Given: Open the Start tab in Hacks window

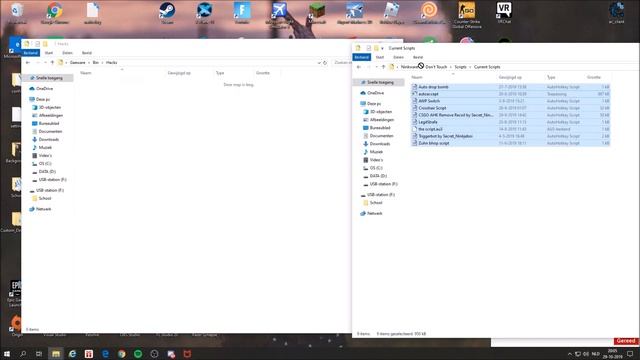Looking at the screenshot, I should coord(49,53).
